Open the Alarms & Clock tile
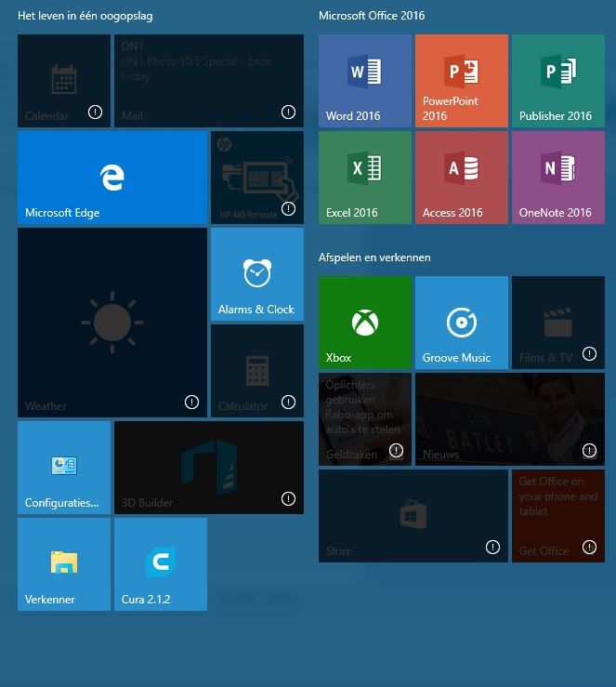This screenshot has width=616, height=687. click(x=257, y=274)
